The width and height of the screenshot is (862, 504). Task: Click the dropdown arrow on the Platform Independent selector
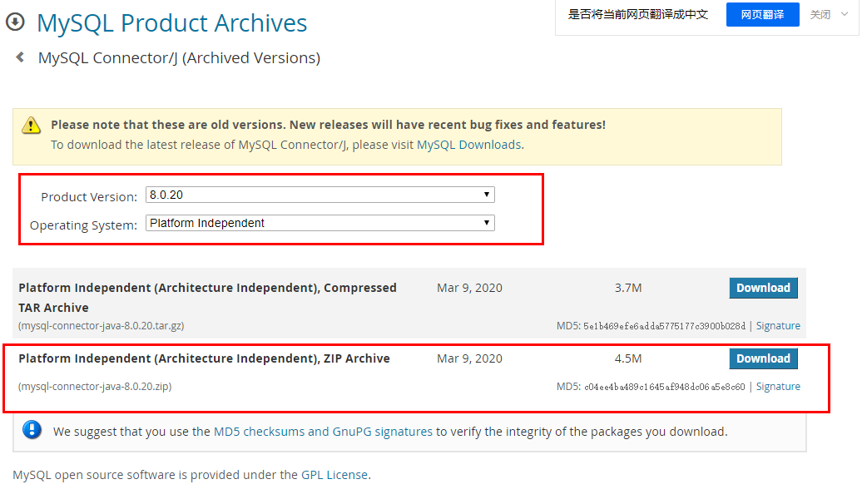coord(486,222)
